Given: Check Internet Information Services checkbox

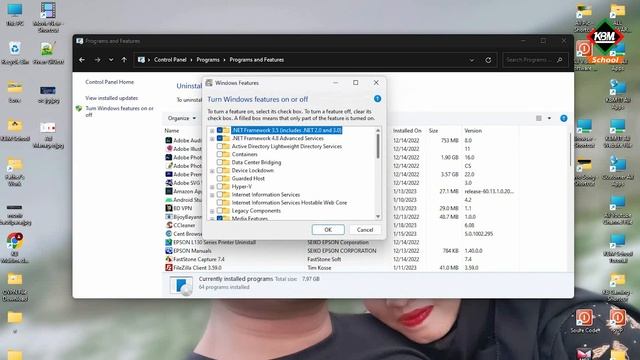Looking at the screenshot, I should tap(220, 195).
